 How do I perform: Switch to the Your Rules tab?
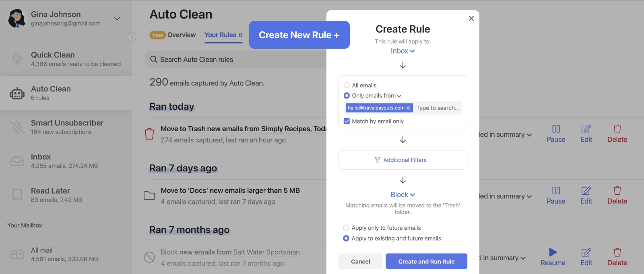pos(223,35)
